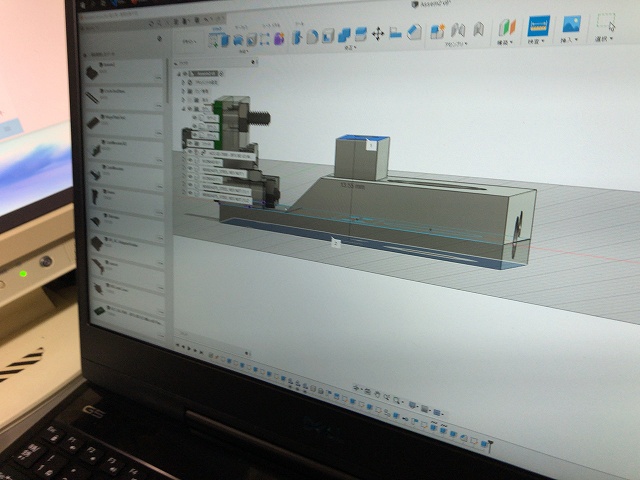Select the first component thumbnail in data panel
The width and height of the screenshot is (640, 480).
(95, 71)
